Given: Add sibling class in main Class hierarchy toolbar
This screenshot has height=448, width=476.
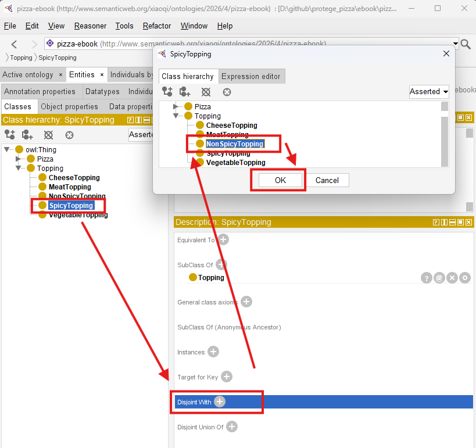Looking at the screenshot, I should coord(27,134).
